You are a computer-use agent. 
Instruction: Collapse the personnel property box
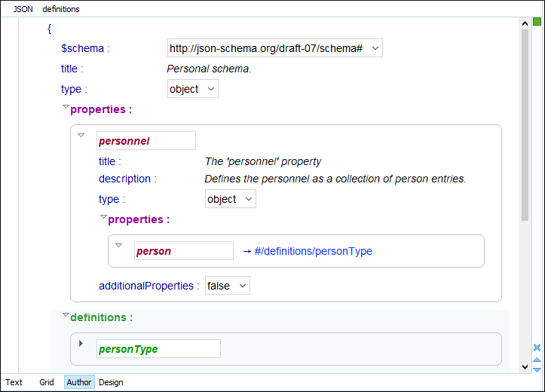81,136
